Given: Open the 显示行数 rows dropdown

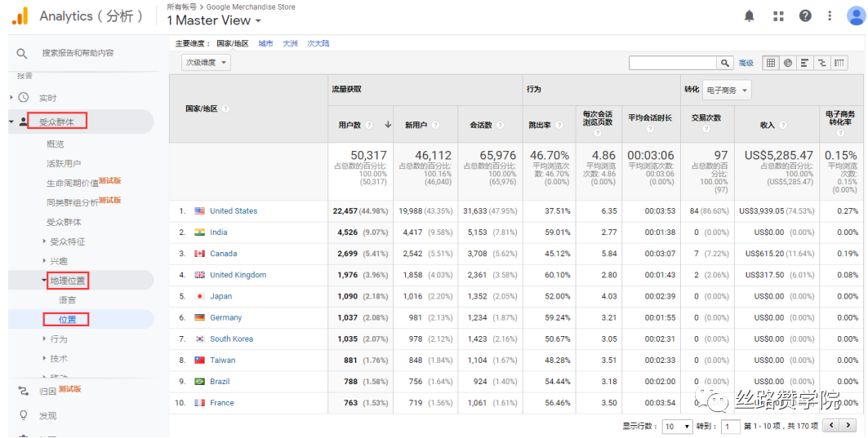Looking at the screenshot, I should click(678, 427).
